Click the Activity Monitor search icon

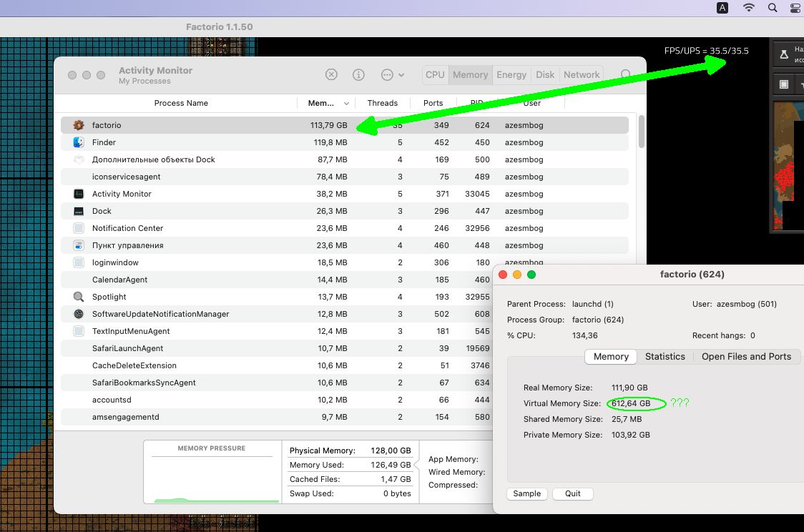(x=626, y=75)
